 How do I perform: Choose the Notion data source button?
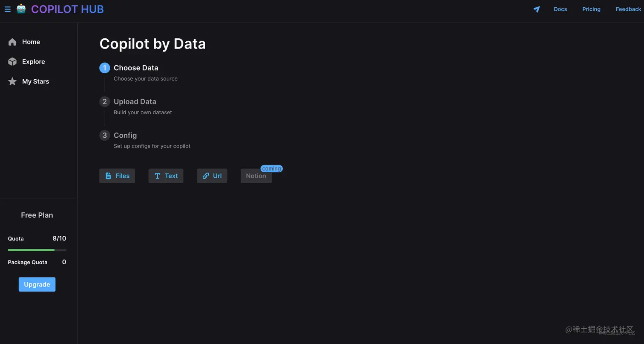[x=256, y=176]
